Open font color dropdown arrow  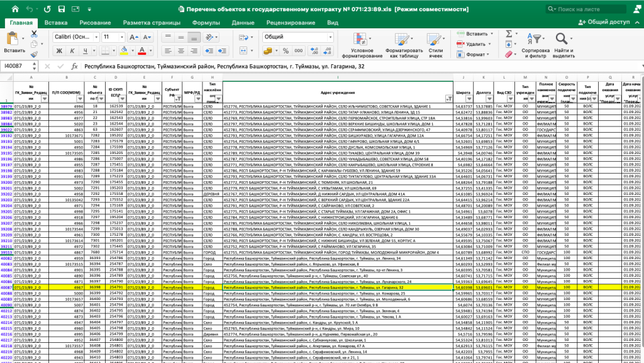150,51
